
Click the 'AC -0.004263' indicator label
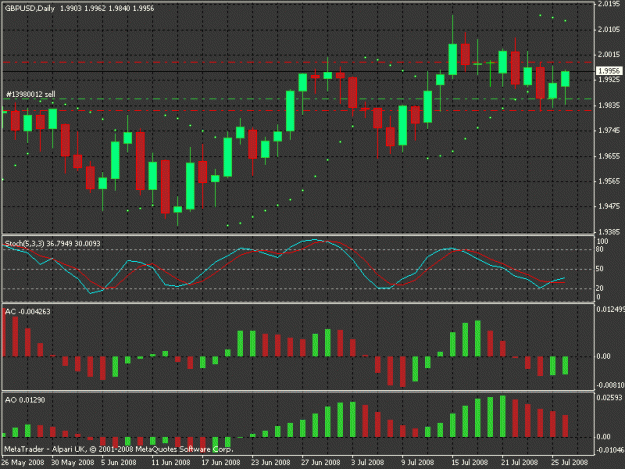coord(28,311)
